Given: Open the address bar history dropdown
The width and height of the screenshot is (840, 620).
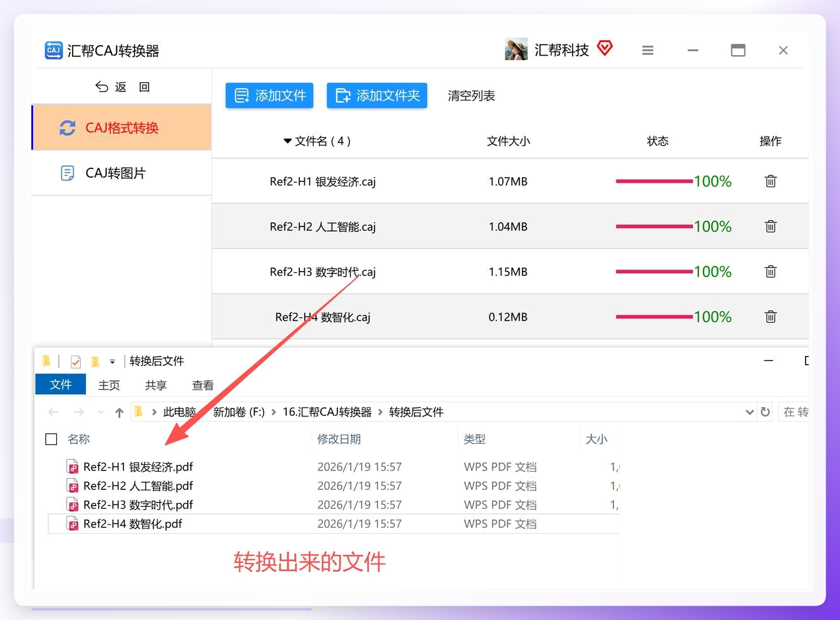Looking at the screenshot, I should tap(749, 412).
